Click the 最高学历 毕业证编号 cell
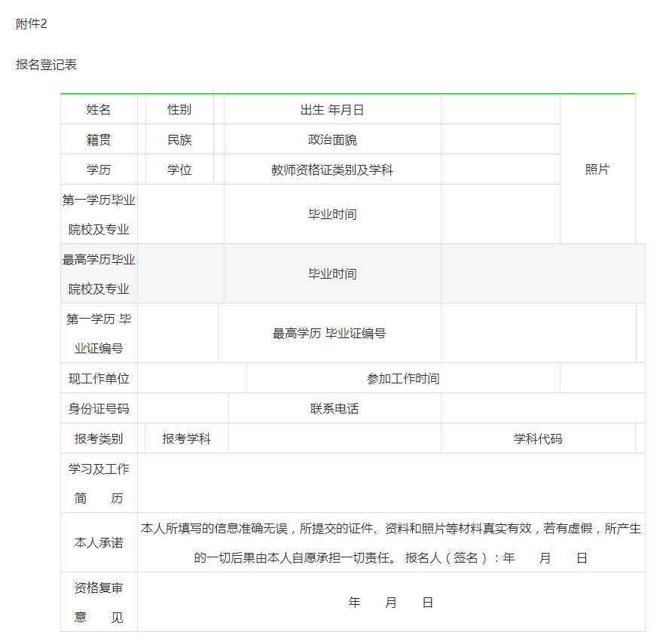The width and height of the screenshot is (672, 644). (329, 334)
